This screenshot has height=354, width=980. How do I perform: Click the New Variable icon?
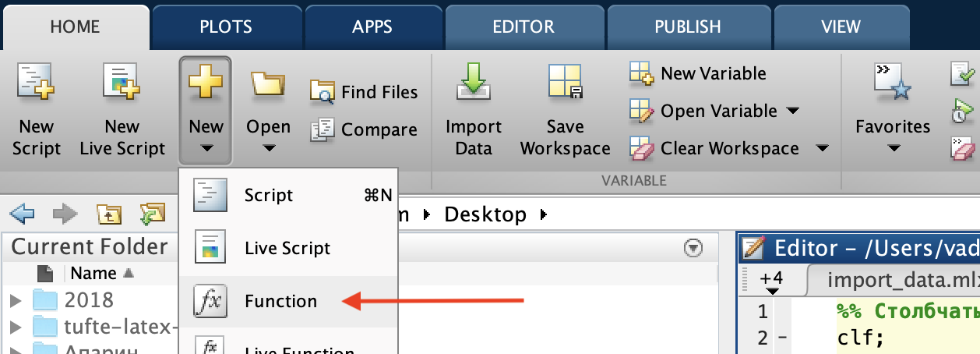641,73
